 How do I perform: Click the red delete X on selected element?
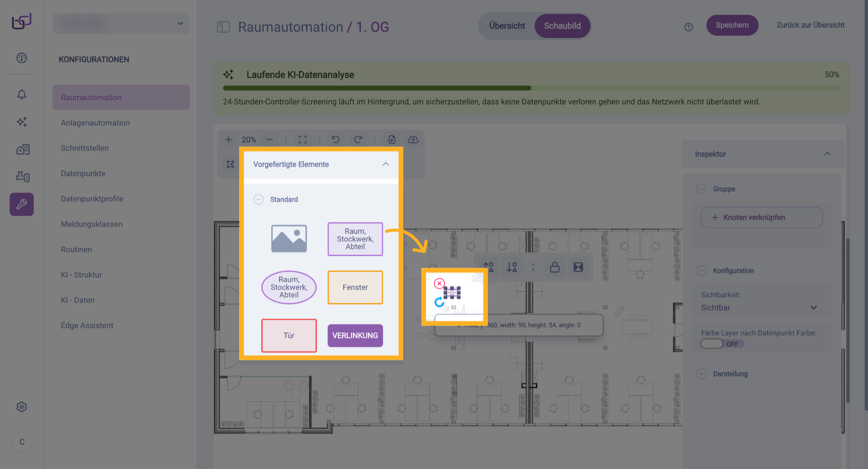(439, 284)
